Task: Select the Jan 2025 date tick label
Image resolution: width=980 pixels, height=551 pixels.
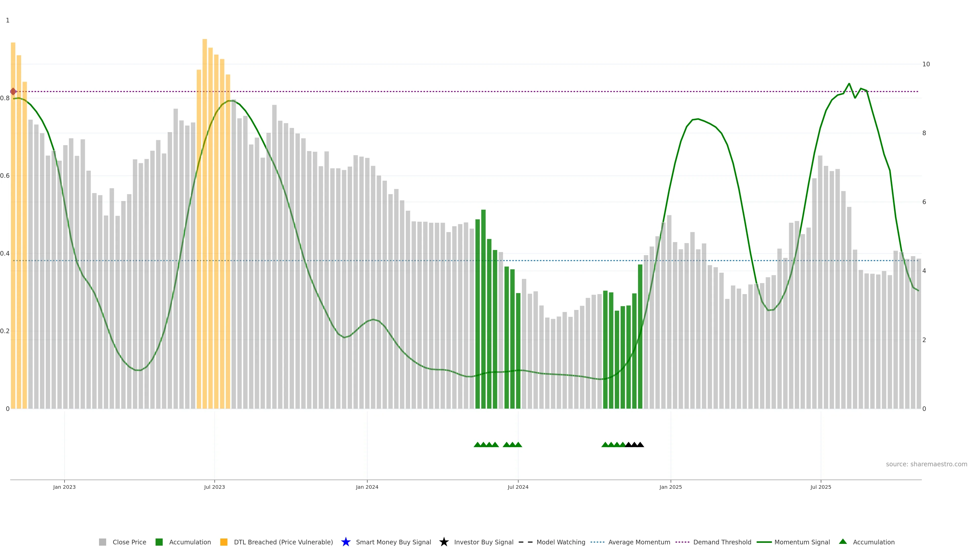Action: pos(670,487)
